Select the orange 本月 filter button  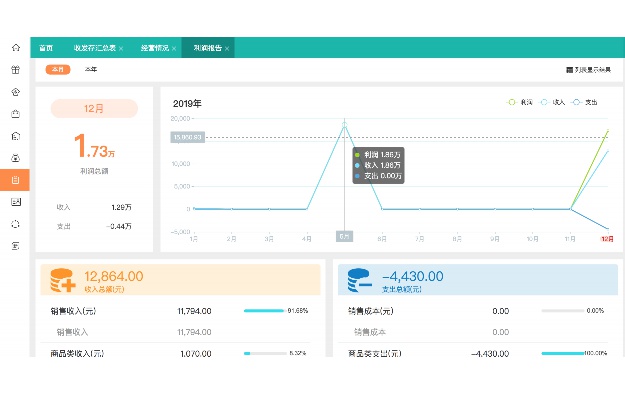coord(58,69)
